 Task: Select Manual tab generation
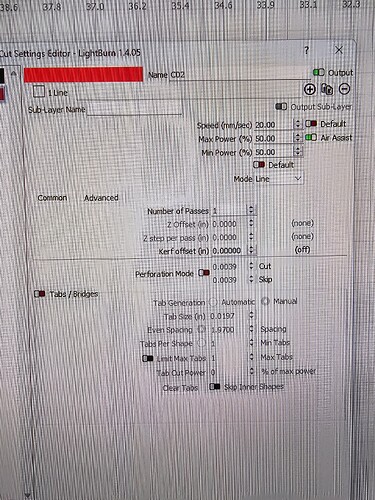point(265,301)
